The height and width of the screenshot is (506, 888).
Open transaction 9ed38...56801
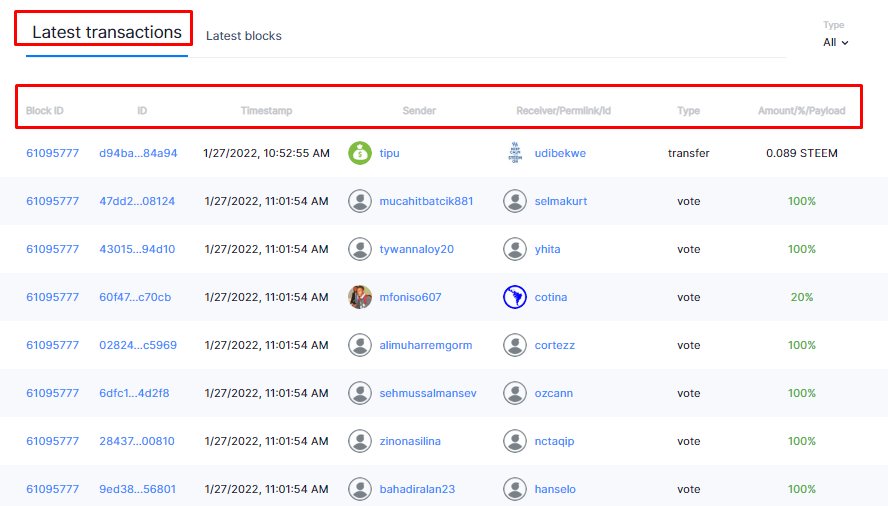click(x=137, y=489)
